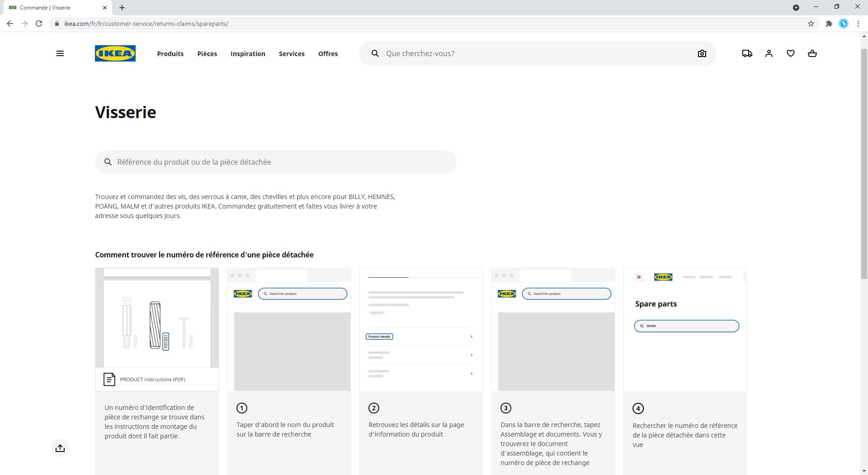The width and height of the screenshot is (868, 475).
Task: Open the browser extensions puzzle icon
Action: [x=829, y=24]
